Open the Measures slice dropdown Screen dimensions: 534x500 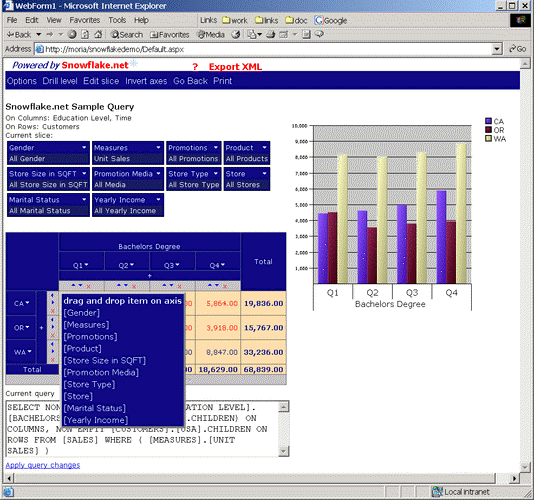pyautogui.click(x=158, y=147)
